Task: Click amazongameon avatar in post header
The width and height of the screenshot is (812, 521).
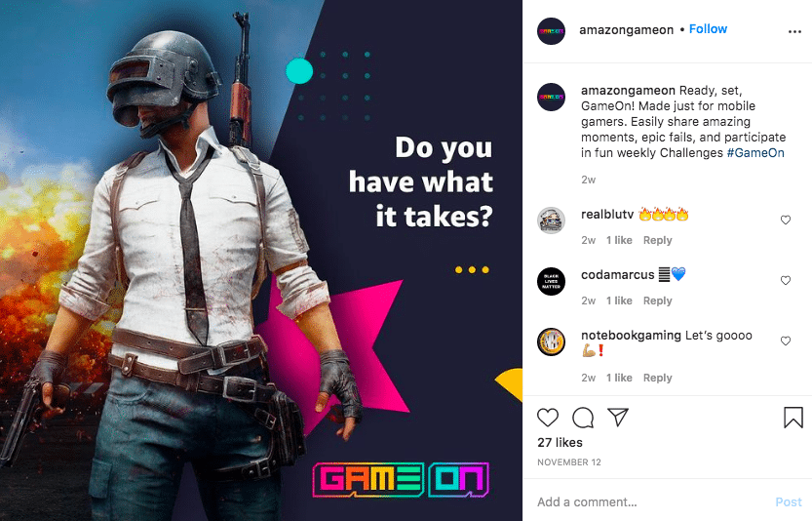Action: (x=551, y=31)
